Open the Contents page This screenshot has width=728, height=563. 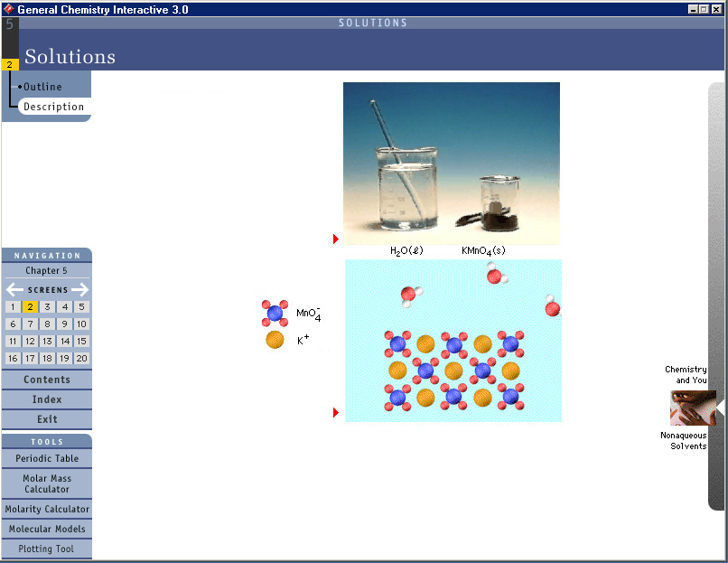coord(47,380)
